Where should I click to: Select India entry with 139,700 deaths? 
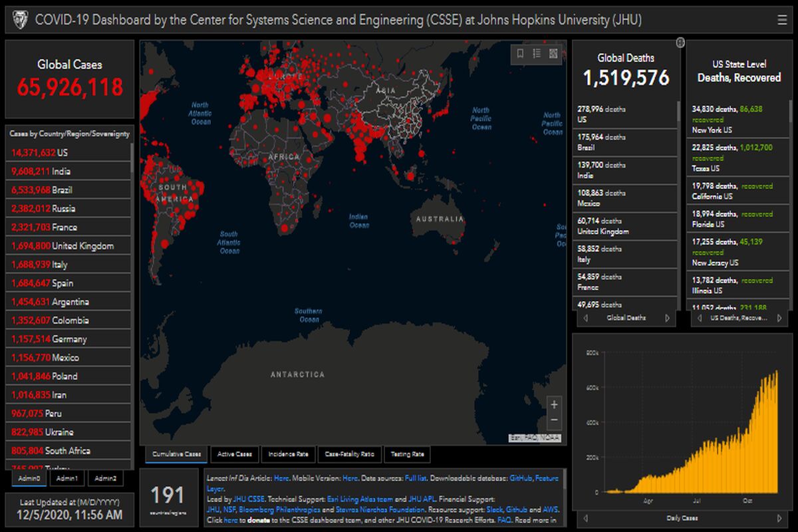click(x=625, y=170)
